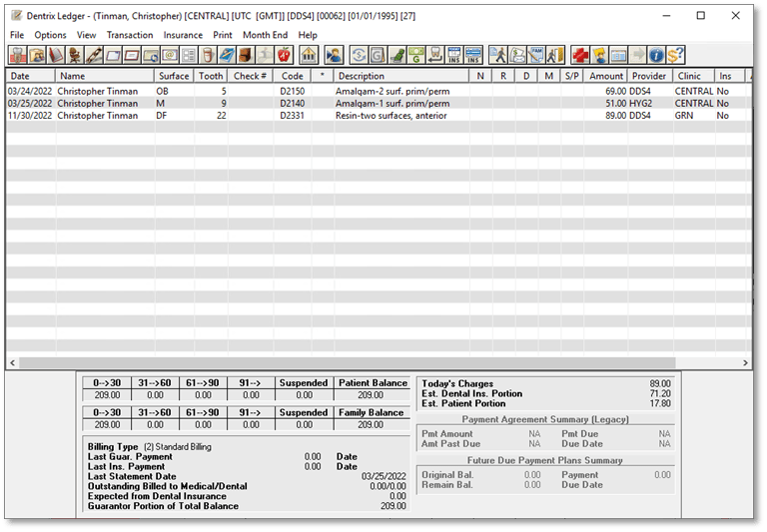Click the man exiting door icon
767x532 pixels.
(555, 55)
